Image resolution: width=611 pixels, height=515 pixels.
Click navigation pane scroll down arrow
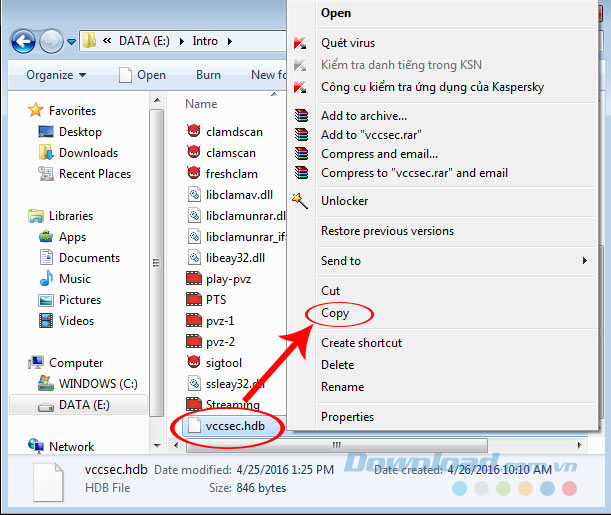click(x=157, y=445)
